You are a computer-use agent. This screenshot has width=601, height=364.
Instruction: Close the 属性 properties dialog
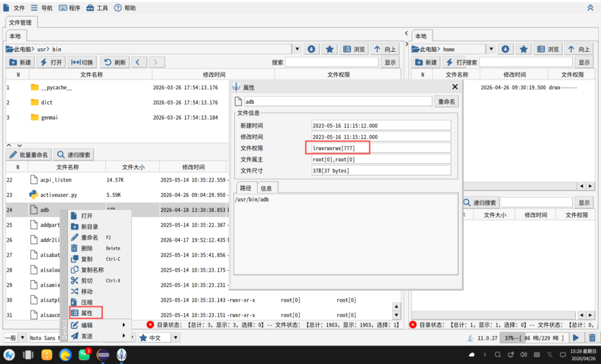tap(455, 87)
